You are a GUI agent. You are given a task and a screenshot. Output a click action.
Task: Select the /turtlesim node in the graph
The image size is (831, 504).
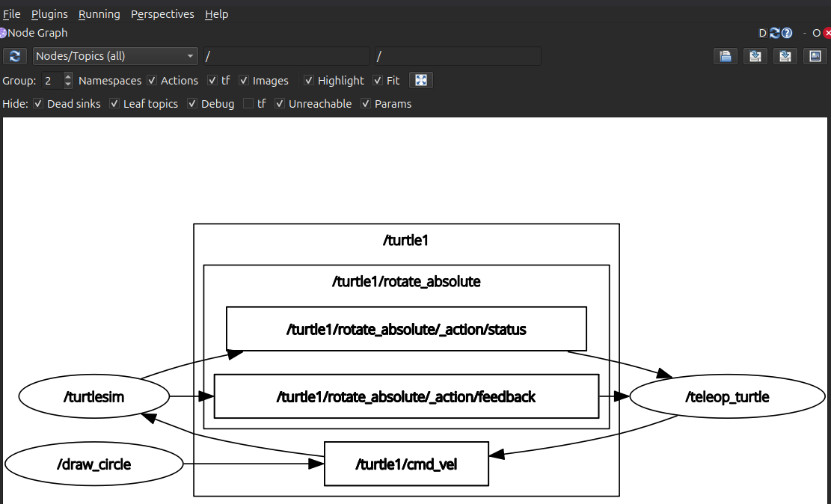(x=94, y=396)
